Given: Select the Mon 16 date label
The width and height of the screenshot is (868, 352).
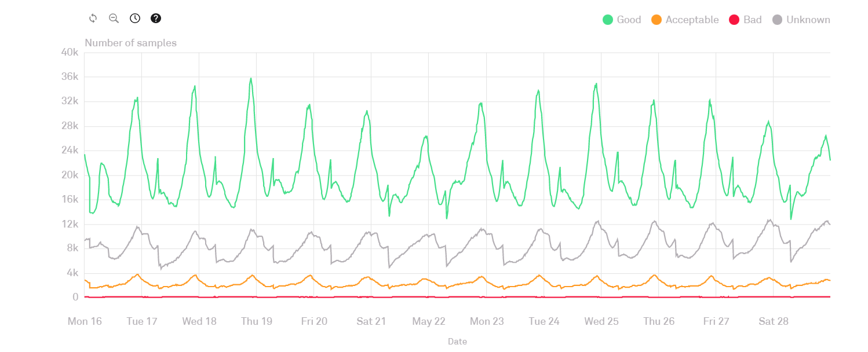Looking at the screenshot, I should 85,321.
